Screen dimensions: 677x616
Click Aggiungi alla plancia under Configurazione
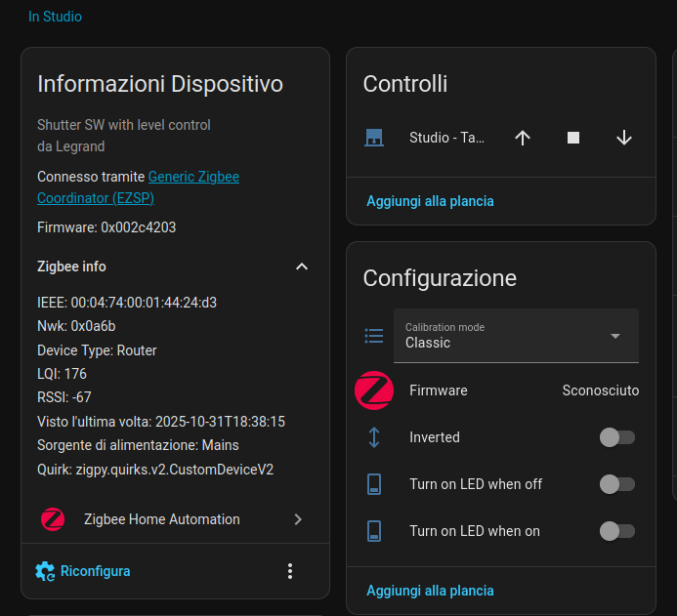(x=430, y=591)
